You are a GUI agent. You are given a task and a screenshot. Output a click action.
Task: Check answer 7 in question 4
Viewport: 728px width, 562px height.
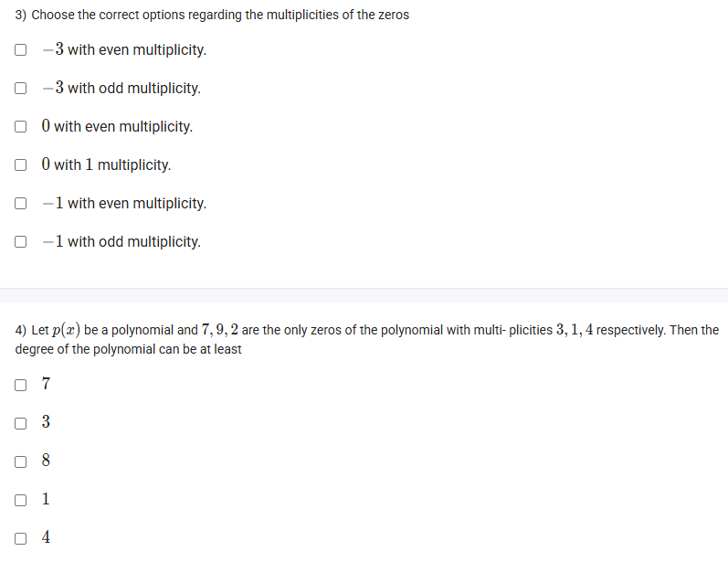click(20, 385)
